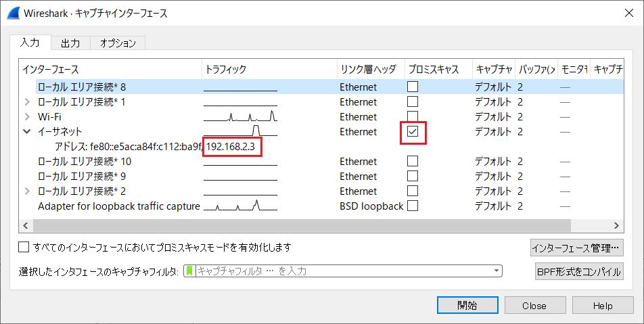Open the オプション tab
The width and height of the screenshot is (644, 324).
point(118,43)
